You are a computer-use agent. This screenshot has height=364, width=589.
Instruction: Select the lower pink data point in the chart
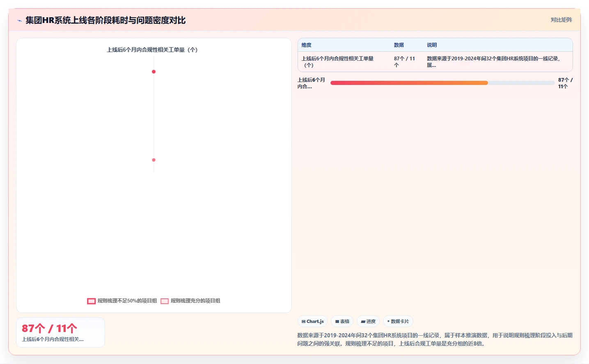coord(154,160)
